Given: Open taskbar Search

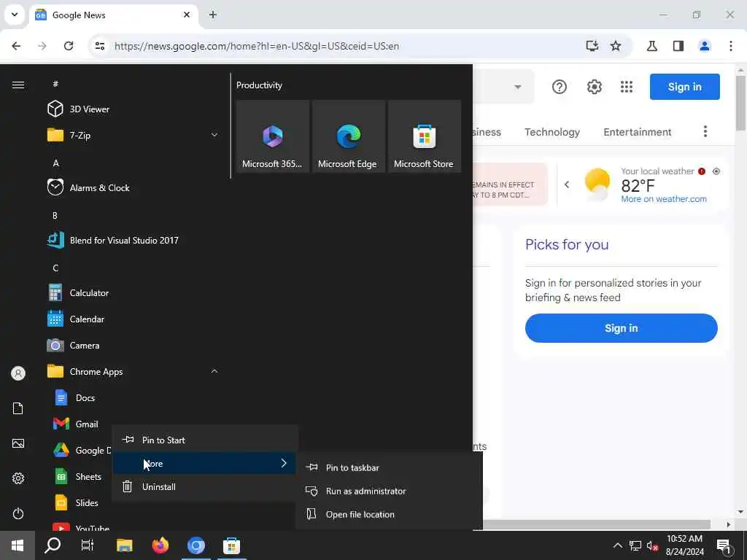Looking at the screenshot, I should (x=53, y=545).
